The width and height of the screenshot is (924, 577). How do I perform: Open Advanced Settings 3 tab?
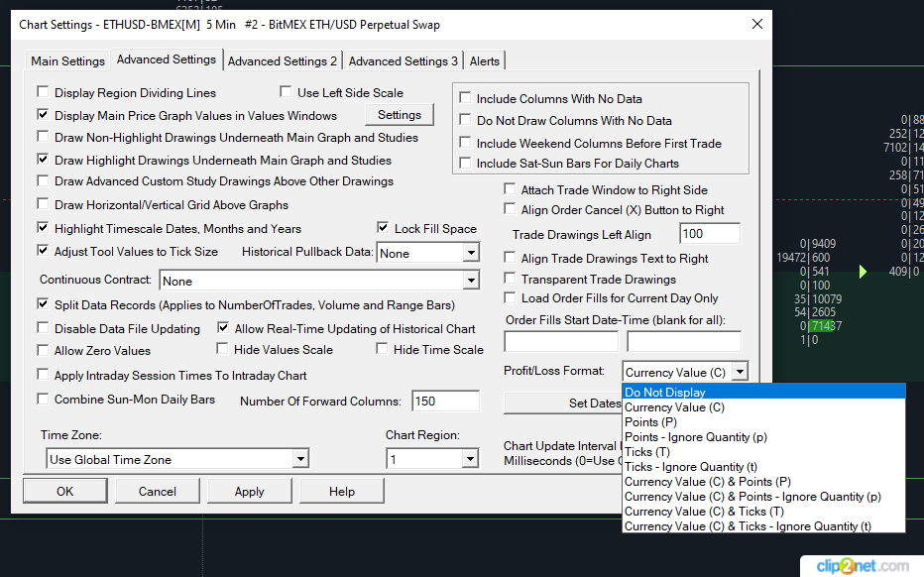pyautogui.click(x=404, y=61)
